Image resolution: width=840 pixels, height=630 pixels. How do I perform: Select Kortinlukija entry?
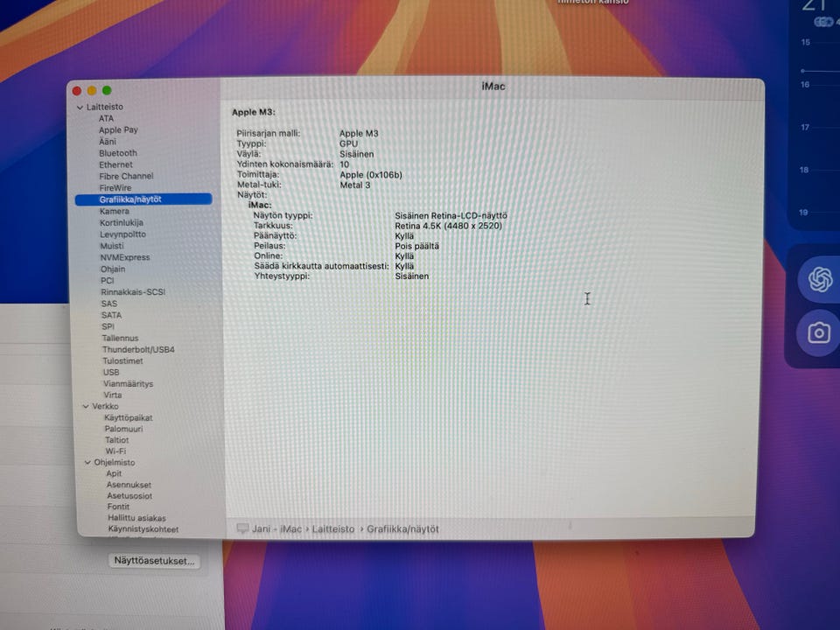click(122, 222)
